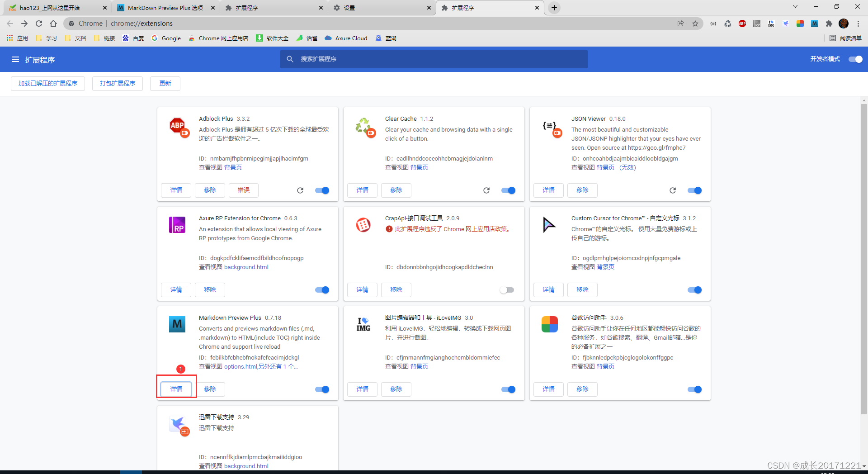
Task: Reload the JSON Viewer extension
Action: click(x=673, y=190)
